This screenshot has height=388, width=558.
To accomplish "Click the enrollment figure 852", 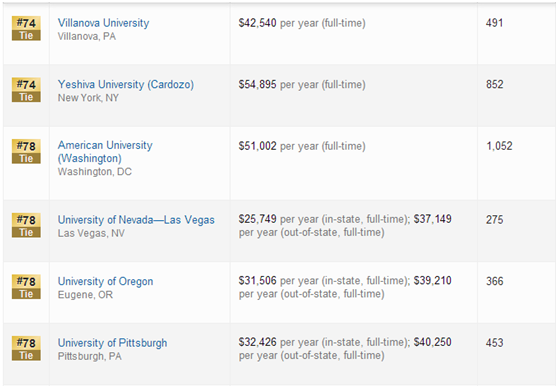I will pos(495,85).
